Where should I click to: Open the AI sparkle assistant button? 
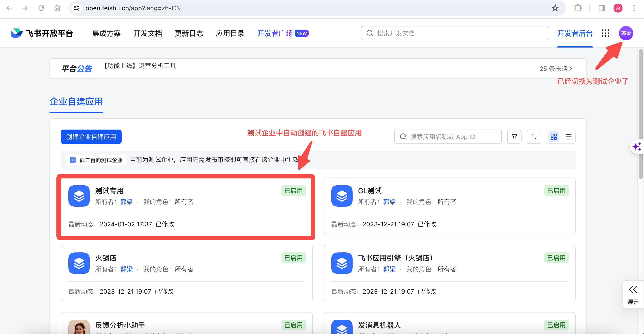coord(637,147)
